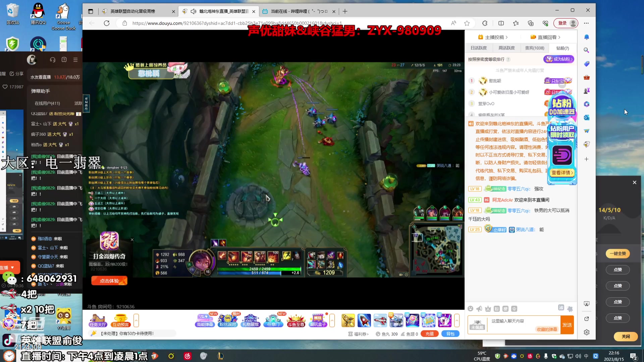This screenshot has width=644, height=362.
Task: Add page to favorites star
Action: click(467, 23)
